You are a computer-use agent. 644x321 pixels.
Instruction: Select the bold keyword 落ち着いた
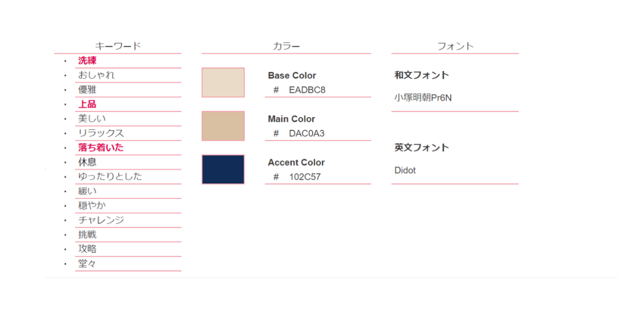click(x=101, y=147)
